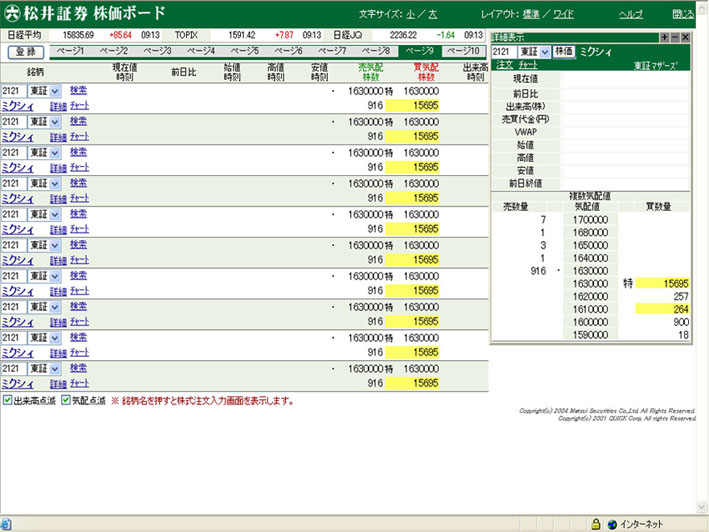Switch to ページ8 tab
The height and width of the screenshot is (532, 709).
click(x=376, y=51)
